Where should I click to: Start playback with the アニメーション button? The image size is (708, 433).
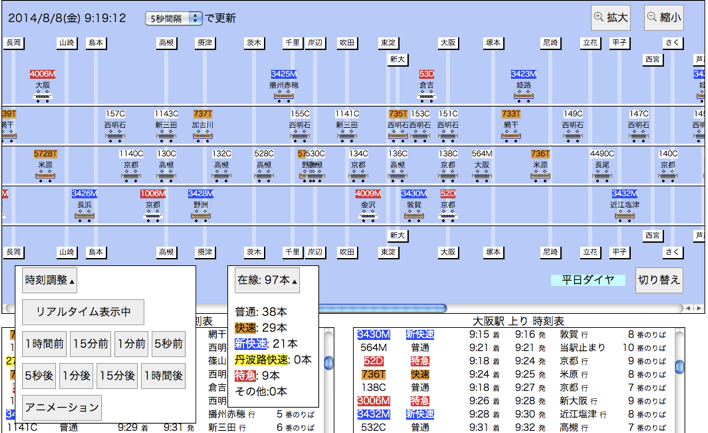[62, 407]
